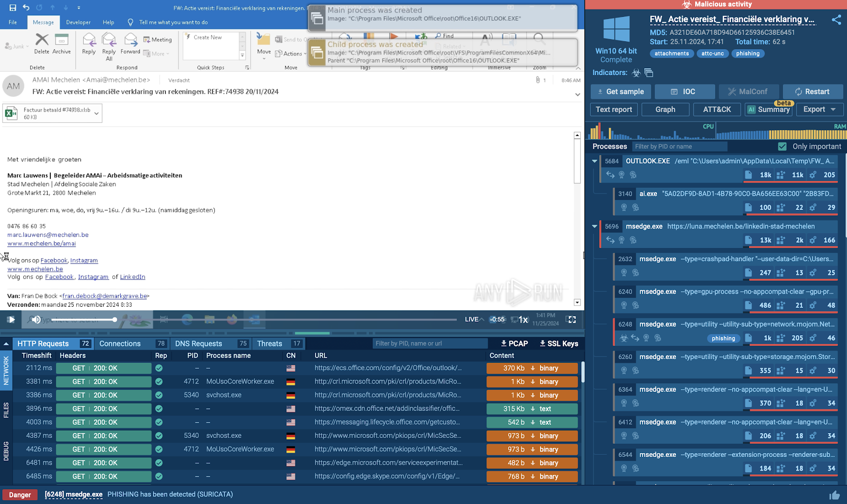Open the Threats tab
Viewport: 847px width, 504px height.
click(279, 344)
